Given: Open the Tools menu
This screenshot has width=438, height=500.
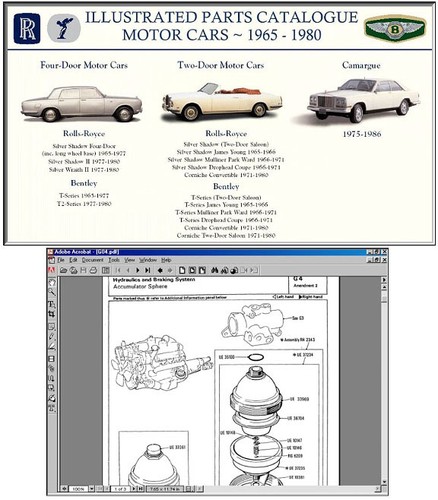Looking at the screenshot, I should 114,260.
